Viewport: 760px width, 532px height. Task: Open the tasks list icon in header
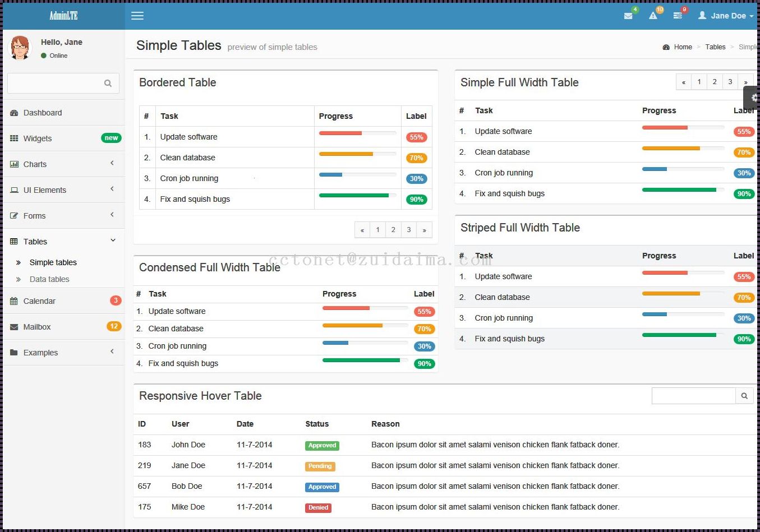[x=678, y=16]
